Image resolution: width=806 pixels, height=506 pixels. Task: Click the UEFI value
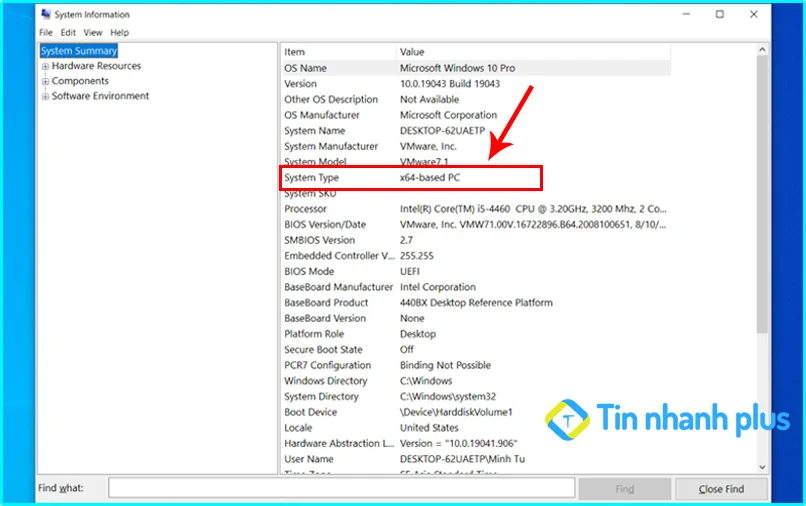click(x=410, y=272)
